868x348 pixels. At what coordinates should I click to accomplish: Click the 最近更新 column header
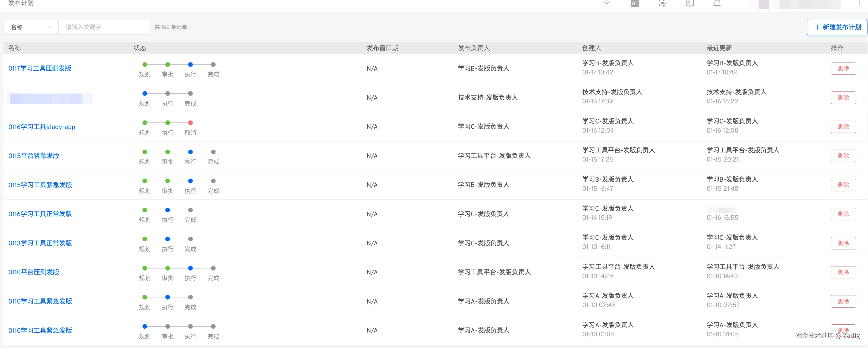pyautogui.click(x=719, y=48)
